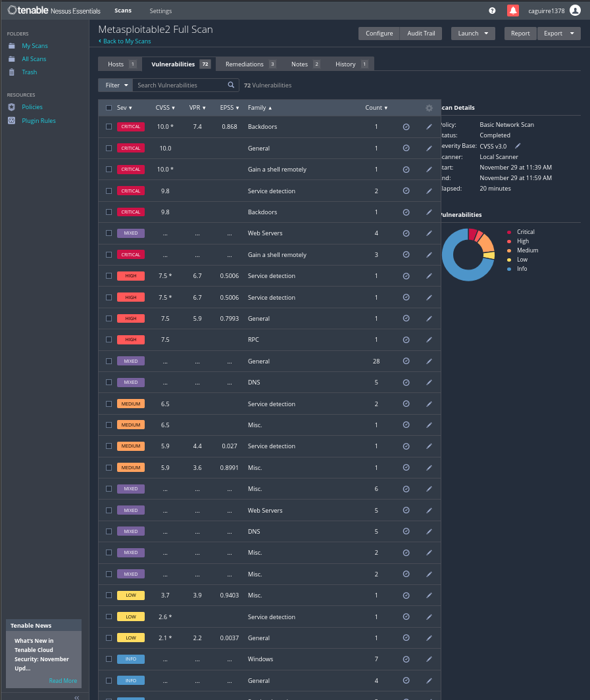Image resolution: width=590 pixels, height=700 pixels.
Task: Open the help question mark icon
Action: (x=493, y=11)
